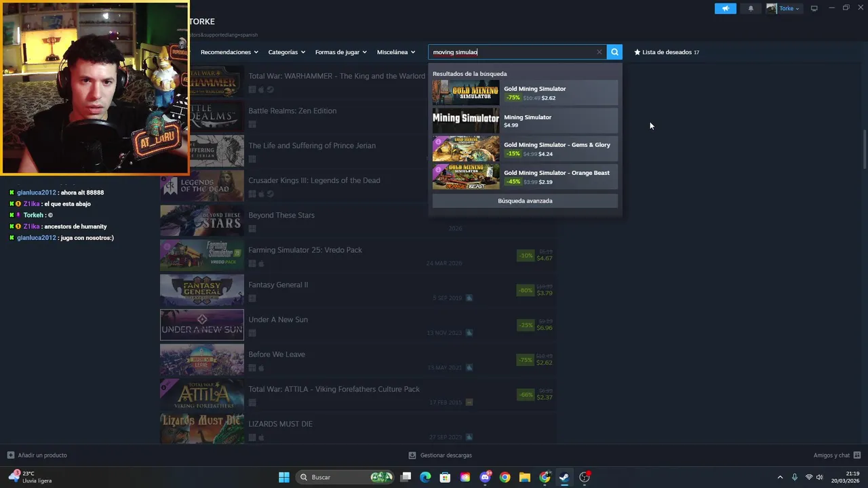The image size is (868, 488).
Task: Open Google Chrome from the taskbar
Action: 505,477
